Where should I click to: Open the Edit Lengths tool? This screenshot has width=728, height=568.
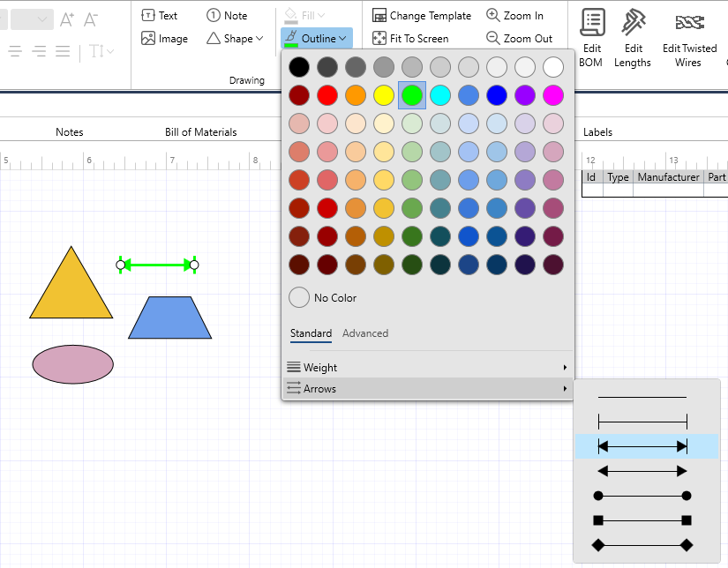(633, 38)
